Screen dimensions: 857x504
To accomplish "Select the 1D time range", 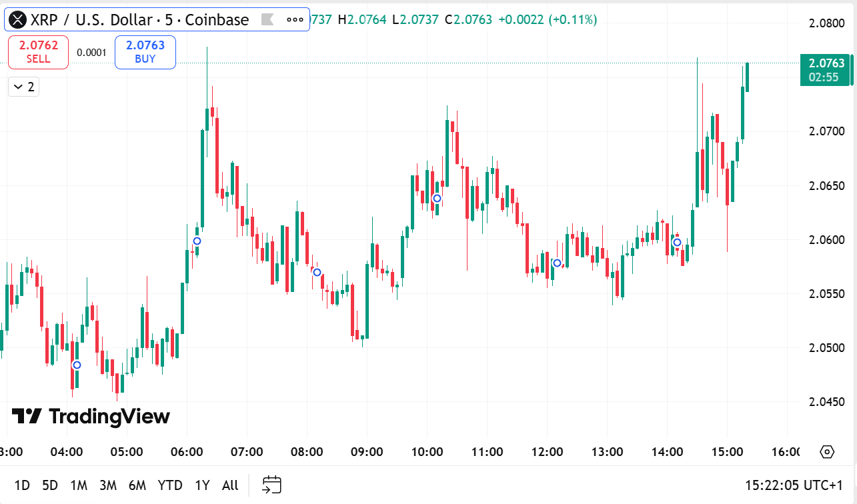I will (x=22, y=485).
